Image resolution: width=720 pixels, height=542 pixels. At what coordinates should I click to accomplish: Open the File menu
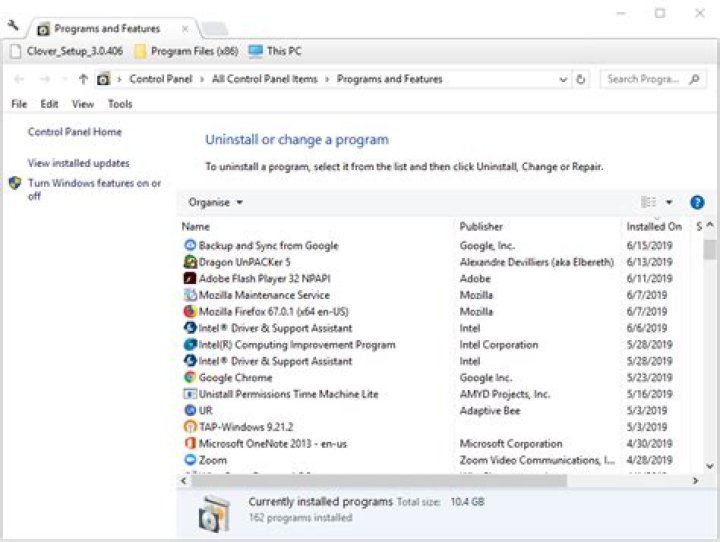(19, 104)
